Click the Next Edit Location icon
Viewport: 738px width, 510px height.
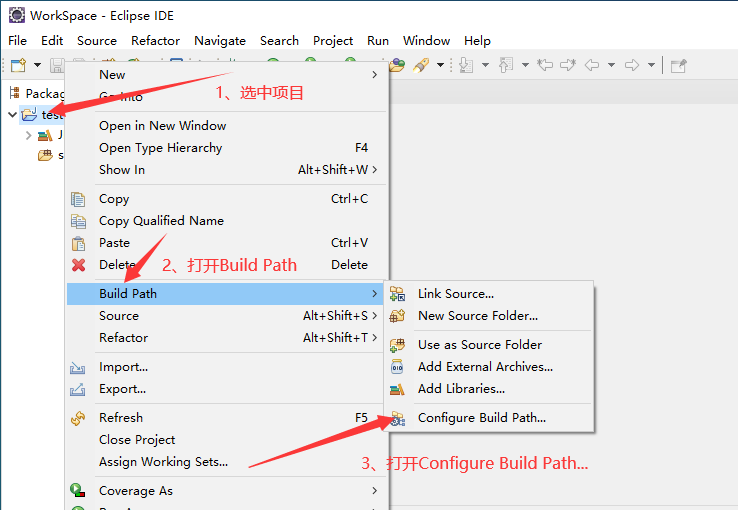click(x=568, y=65)
